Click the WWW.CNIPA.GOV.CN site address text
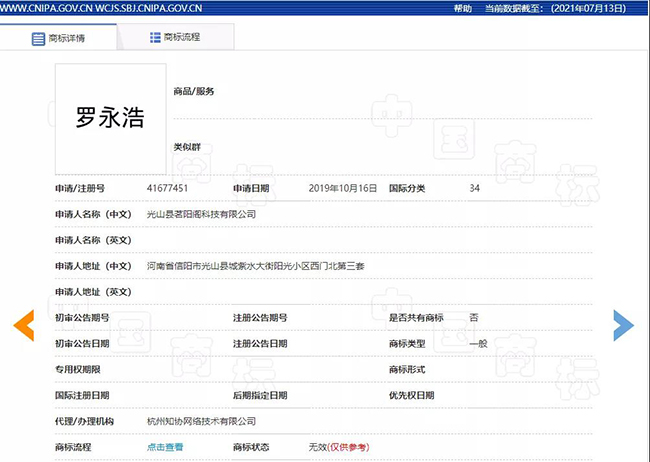650x462 pixels. coord(49,7)
